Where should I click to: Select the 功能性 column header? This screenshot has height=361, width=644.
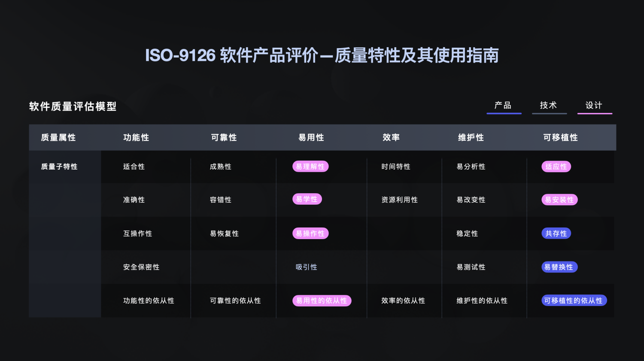pyautogui.click(x=136, y=137)
